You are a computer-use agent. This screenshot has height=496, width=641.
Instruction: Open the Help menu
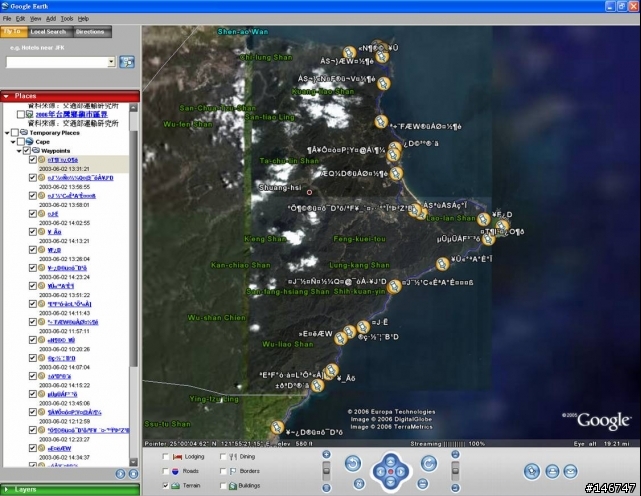83,19
